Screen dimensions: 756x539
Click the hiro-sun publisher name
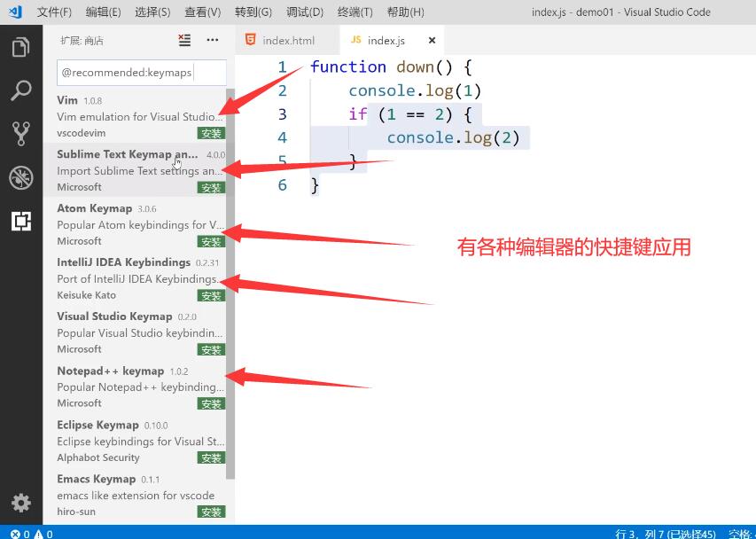pyautogui.click(x=76, y=512)
